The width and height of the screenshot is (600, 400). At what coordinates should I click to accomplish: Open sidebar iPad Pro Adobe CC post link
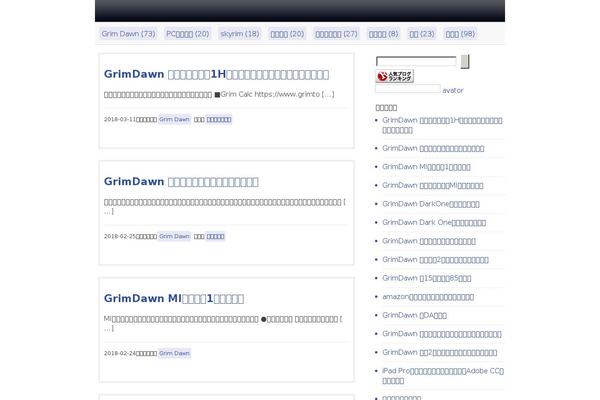443,376
